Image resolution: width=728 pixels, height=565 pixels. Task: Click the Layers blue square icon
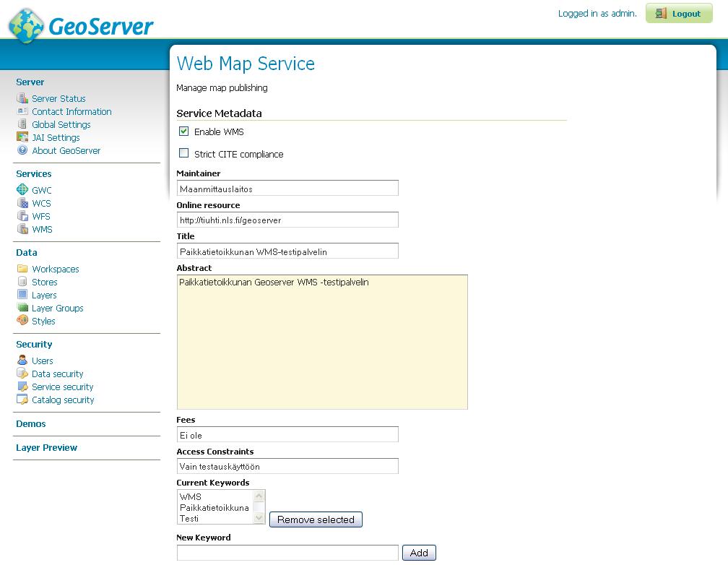point(22,294)
